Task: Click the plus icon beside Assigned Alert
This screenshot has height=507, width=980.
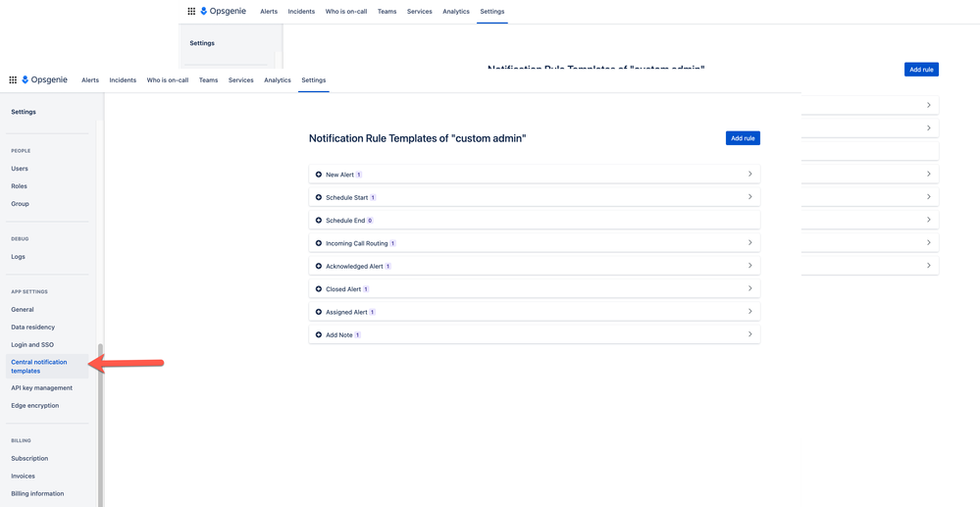Action: click(319, 312)
